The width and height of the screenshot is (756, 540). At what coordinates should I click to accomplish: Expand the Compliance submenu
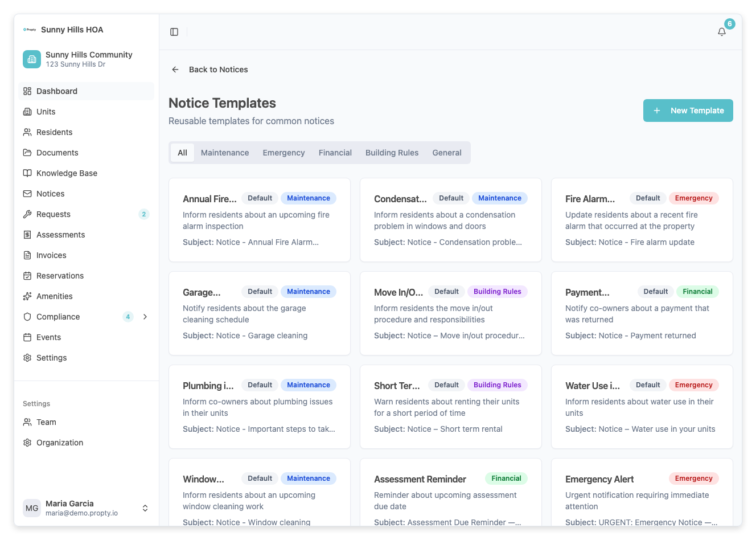[x=145, y=317]
